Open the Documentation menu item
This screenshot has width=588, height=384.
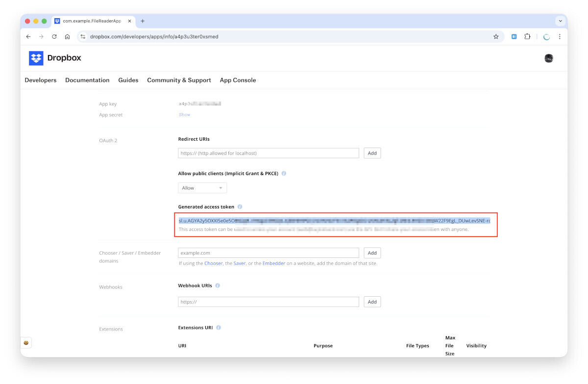pos(87,80)
